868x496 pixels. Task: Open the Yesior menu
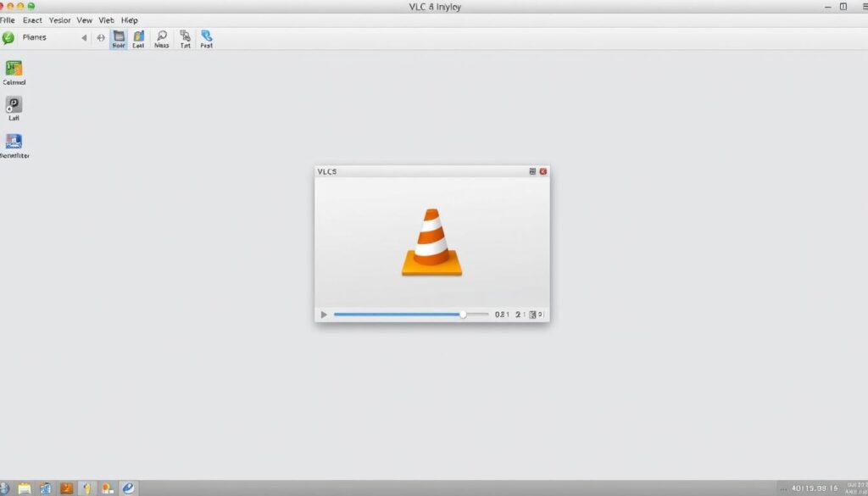[x=59, y=20]
